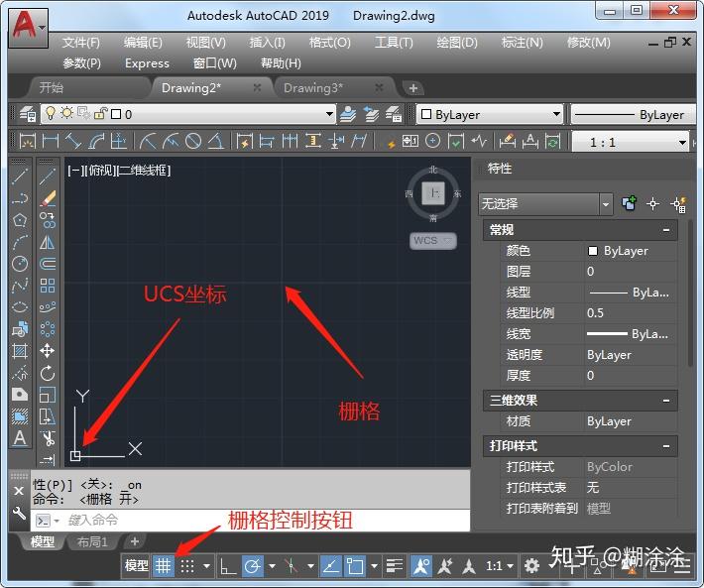The width and height of the screenshot is (704, 588).
Task: Select the Move modify tool
Action: tap(48, 351)
